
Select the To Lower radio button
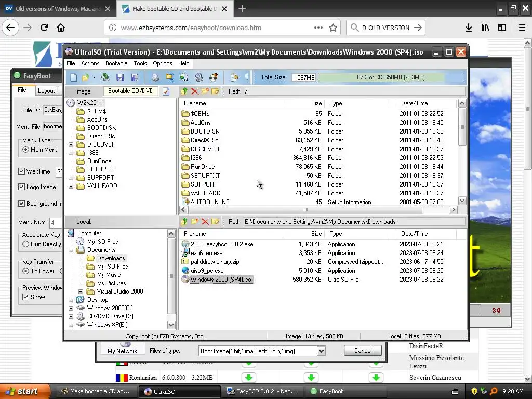25,271
